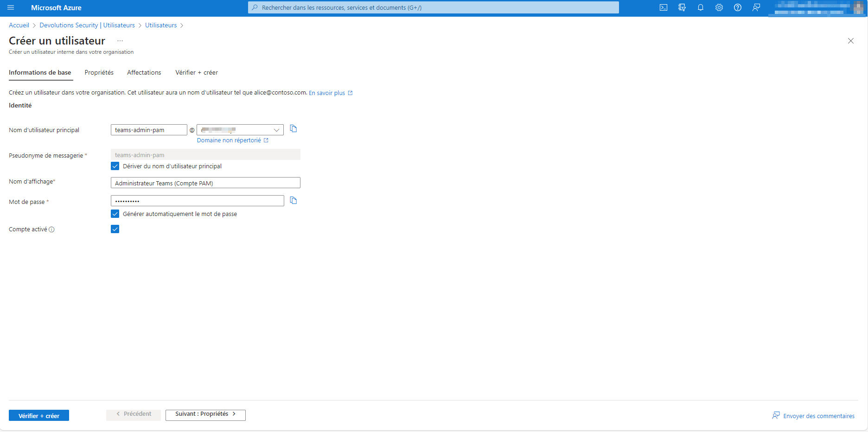Click the feedback icon in top bar
Image resolution: width=868 pixels, height=432 pixels.
coord(756,8)
